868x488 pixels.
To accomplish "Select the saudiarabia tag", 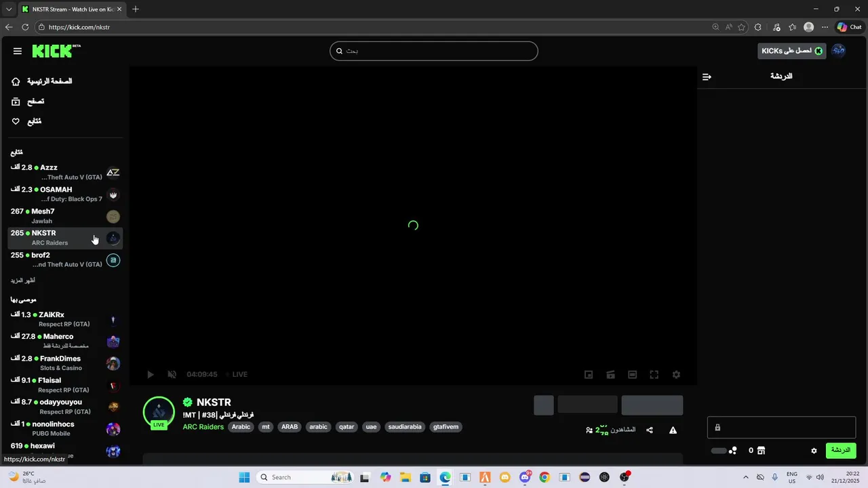I will [x=405, y=427].
